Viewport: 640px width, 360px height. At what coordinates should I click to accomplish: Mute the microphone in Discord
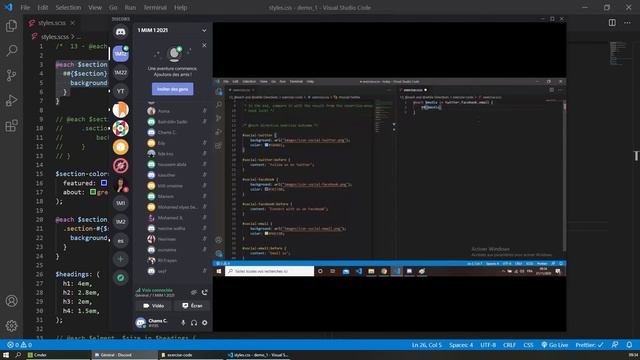point(183,323)
